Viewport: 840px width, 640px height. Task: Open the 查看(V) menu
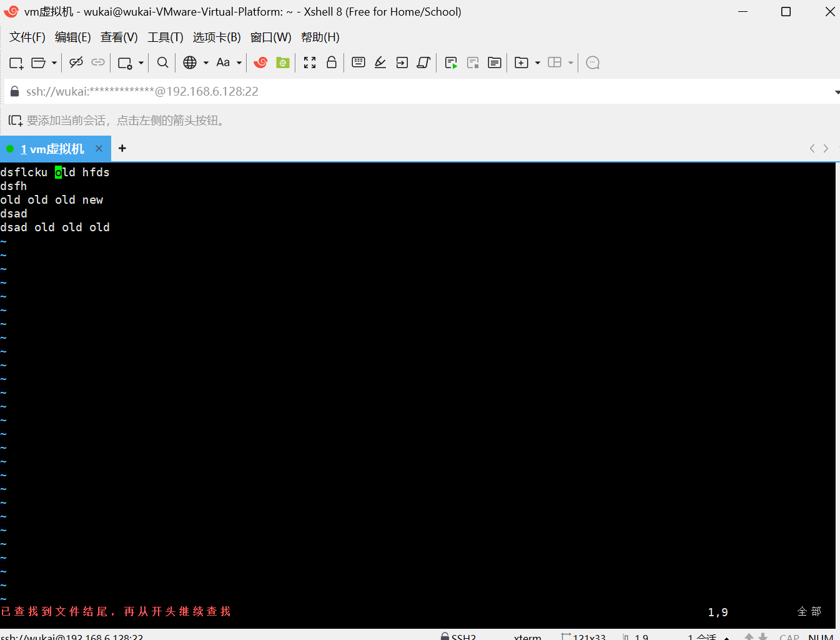click(x=119, y=37)
